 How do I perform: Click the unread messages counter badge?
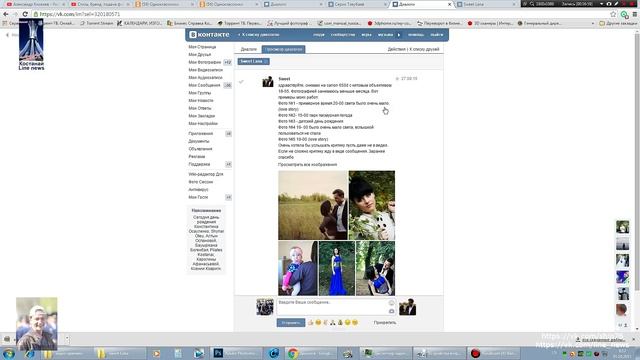228,85
